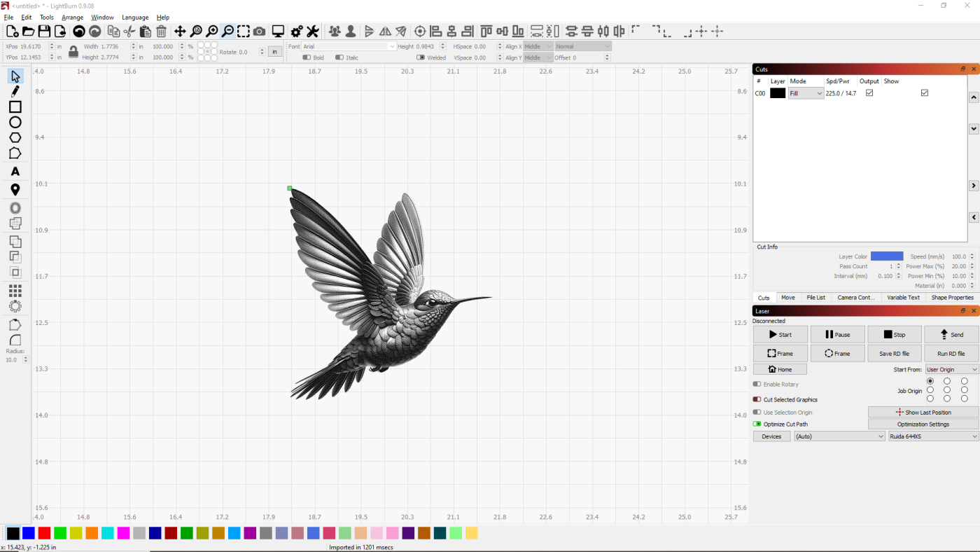Viewport: 980px width, 552px height.
Task: Toggle the Output checkbox for layer C00
Action: [869, 93]
